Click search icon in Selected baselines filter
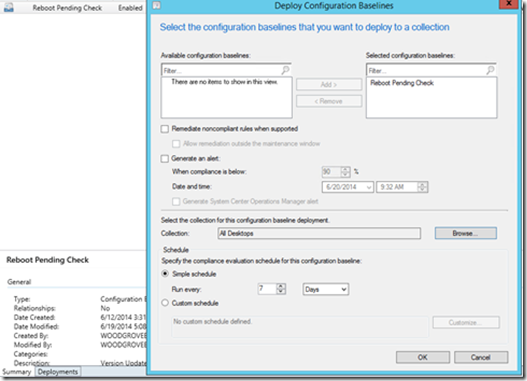 [490, 70]
